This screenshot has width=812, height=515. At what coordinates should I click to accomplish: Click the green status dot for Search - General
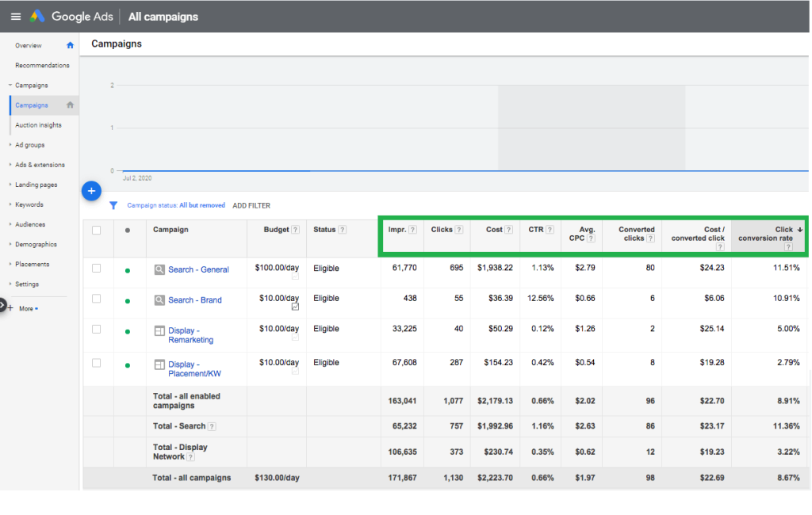coord(128,271)
